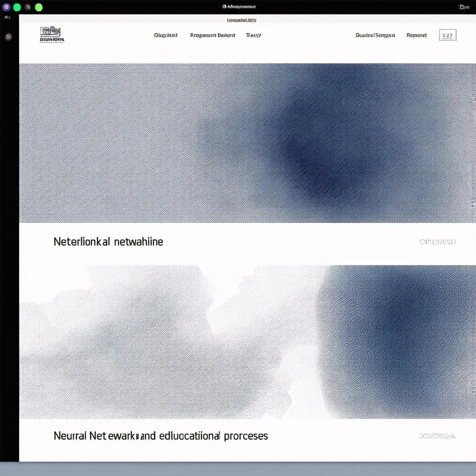Click the second green circle in title bar
The height and width of the screenshot is (476, 476).
[x=39, y=7]
